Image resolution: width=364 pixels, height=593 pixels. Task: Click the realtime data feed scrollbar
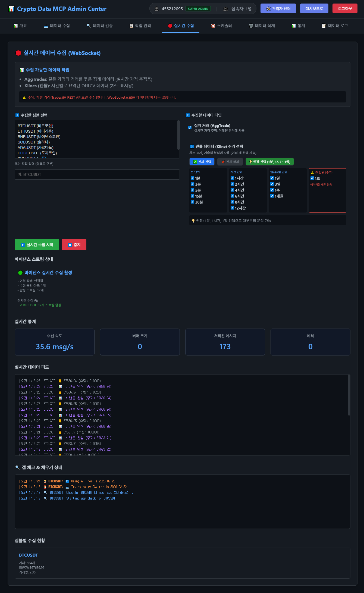pos(349,395)
